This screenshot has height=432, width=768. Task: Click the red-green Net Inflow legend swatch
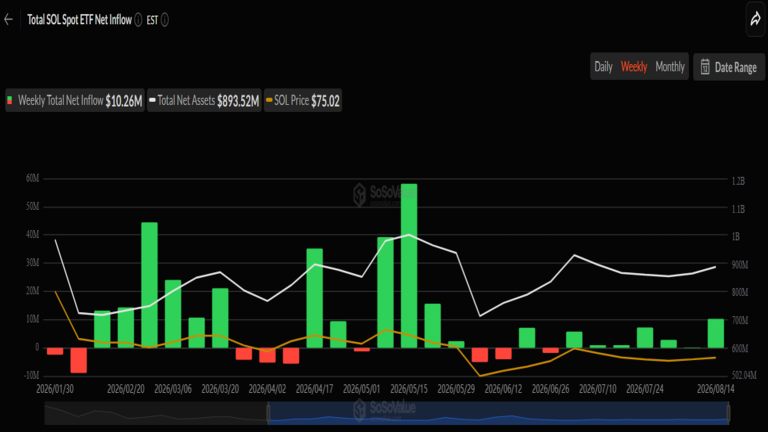coord(10,100)
